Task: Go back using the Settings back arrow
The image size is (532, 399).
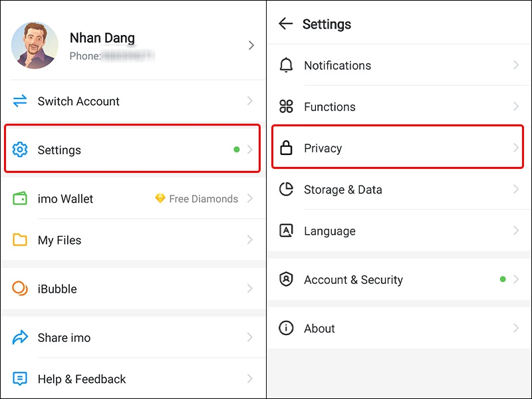Action: (286, 23)
